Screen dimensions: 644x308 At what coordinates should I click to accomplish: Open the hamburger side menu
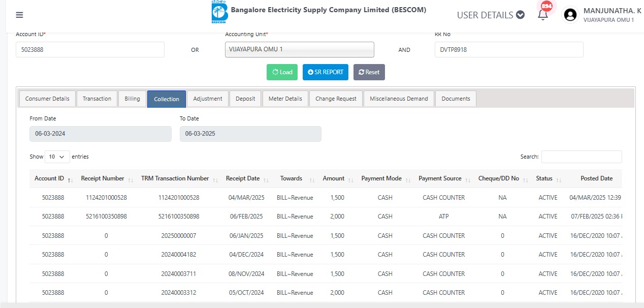pyautogui.click(x=19, y=15)
